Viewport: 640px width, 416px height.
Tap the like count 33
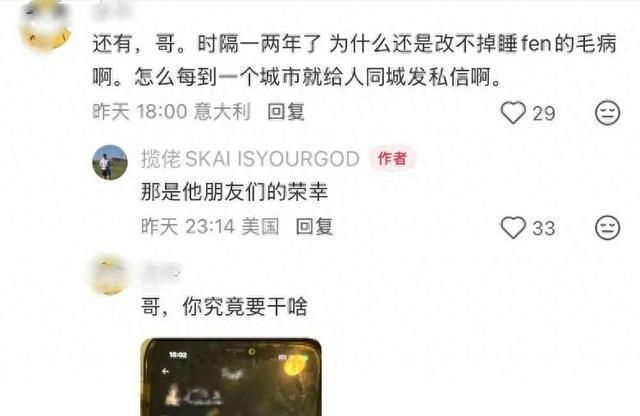[544, 228]
